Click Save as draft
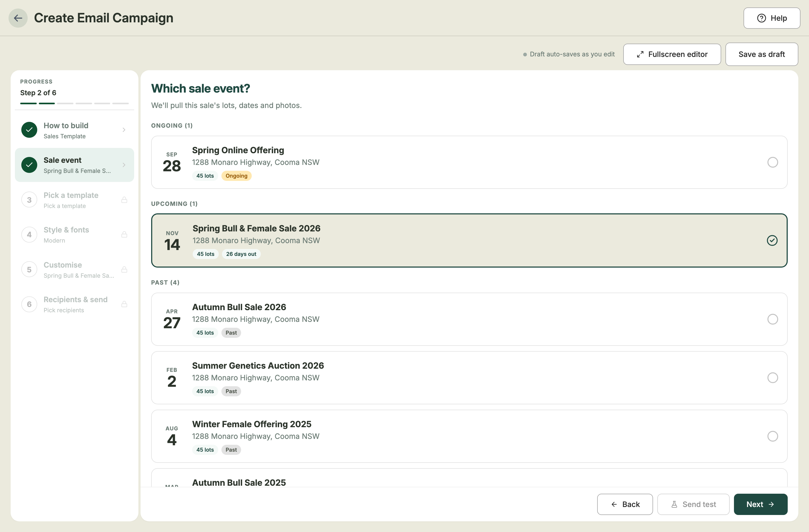Screen dimensions: 809x532 pos(761,54)
